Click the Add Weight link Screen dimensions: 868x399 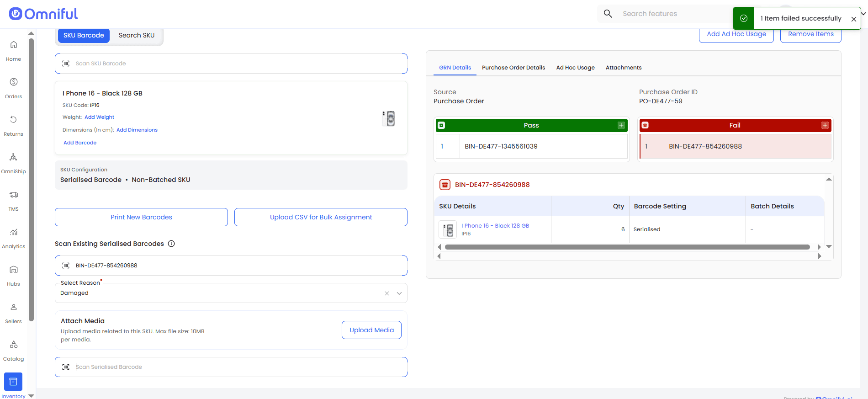pos(99,117)
